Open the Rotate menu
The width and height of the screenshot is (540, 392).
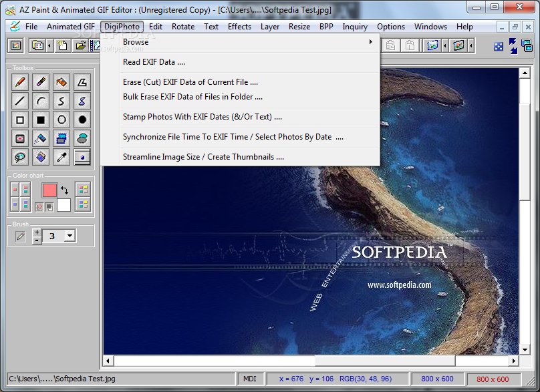(183, 27)
